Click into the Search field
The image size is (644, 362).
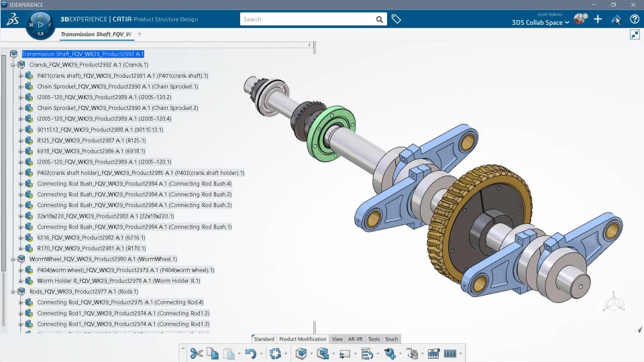pyautogui.click(x=308, y=19)
